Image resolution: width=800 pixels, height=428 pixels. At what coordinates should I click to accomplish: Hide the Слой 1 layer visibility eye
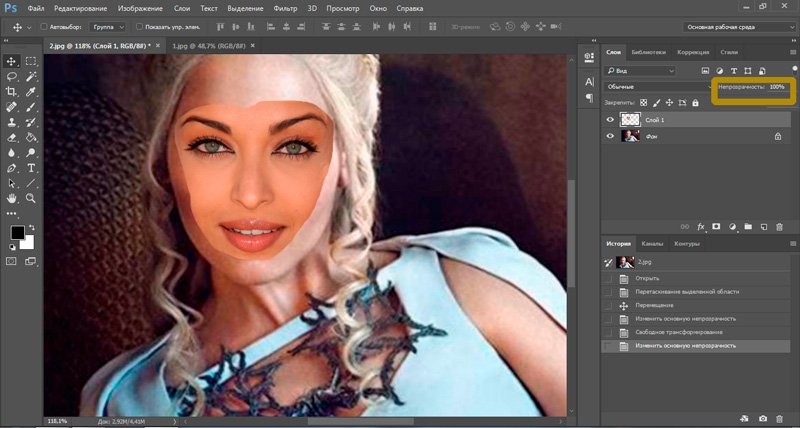click(x=610, y=119)
